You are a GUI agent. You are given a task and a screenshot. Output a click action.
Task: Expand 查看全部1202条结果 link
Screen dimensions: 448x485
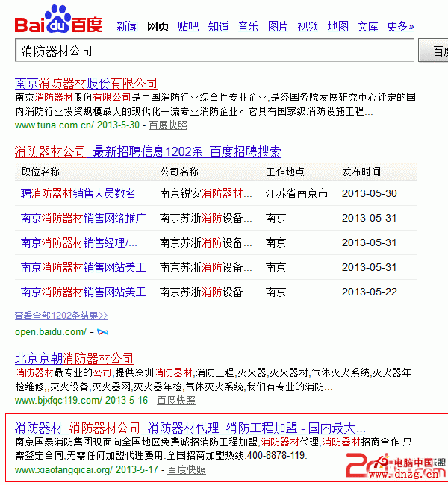[61, 316]
